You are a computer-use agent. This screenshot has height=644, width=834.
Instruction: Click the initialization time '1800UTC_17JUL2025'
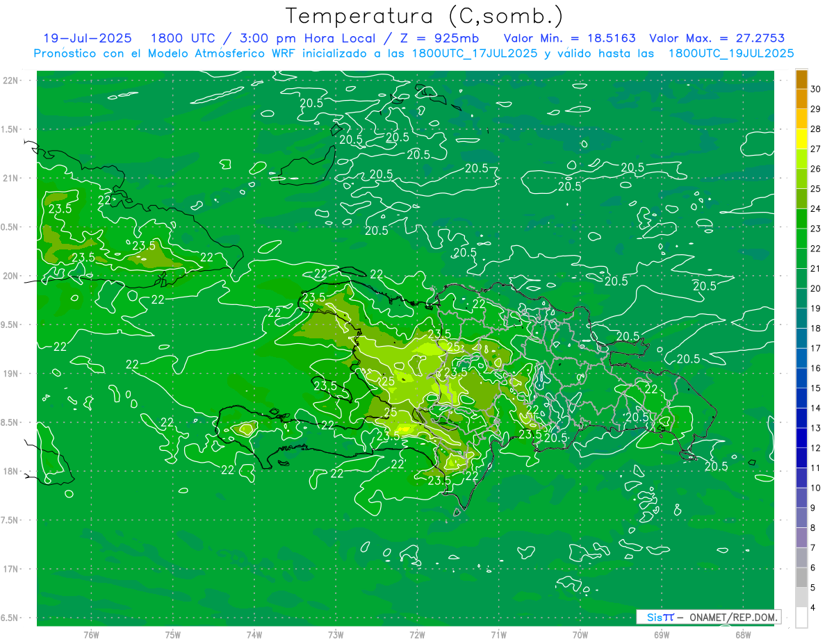[x=474, y=53]
